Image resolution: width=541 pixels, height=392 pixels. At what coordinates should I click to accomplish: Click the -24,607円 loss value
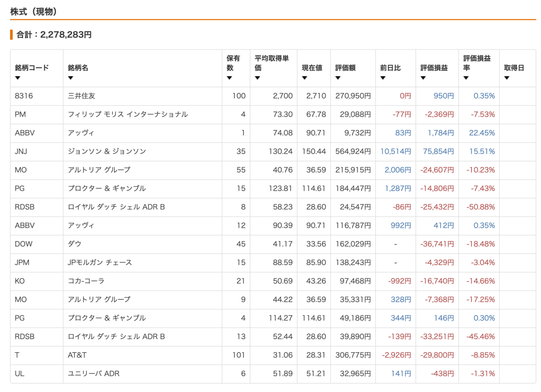(437, 170)
